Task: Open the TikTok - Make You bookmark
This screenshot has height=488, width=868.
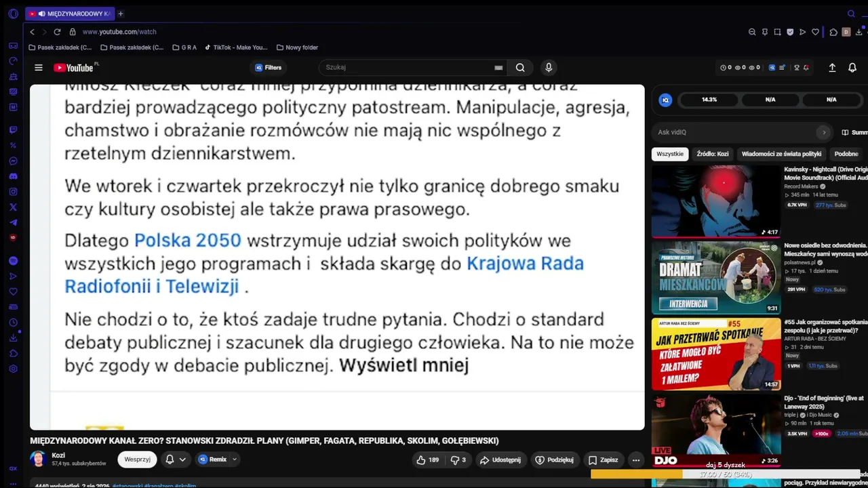Action: (x=236, y=47)
